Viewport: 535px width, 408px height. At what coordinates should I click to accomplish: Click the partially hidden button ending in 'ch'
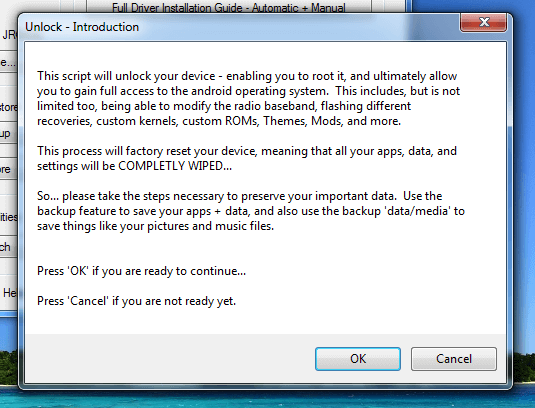pyautogui.click(x=9, y=247)
